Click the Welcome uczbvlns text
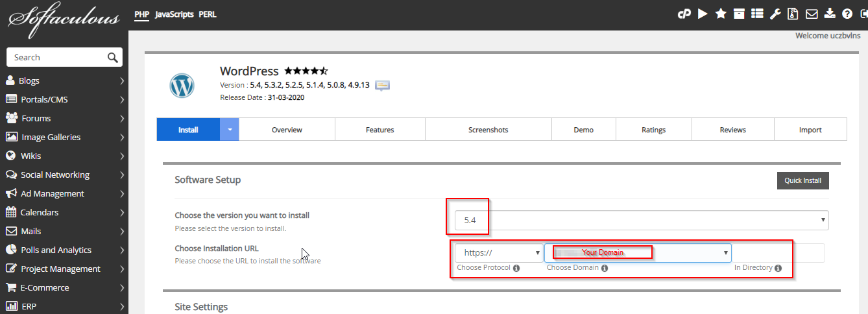The image size is (868, 314). pyautogui.click(x=828, y=36)
